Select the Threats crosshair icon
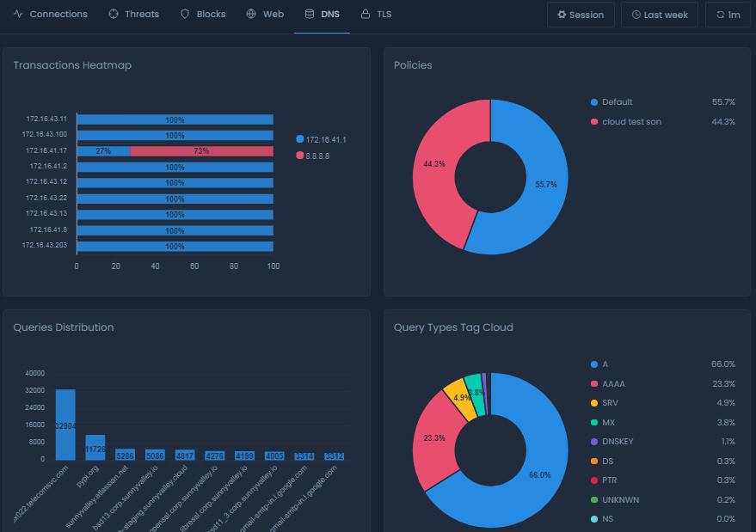 tap(112, 14)
